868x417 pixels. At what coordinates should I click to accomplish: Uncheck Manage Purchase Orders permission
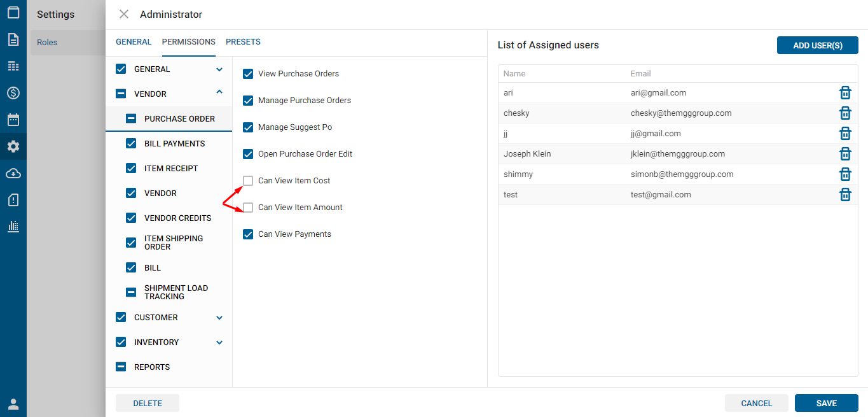(x=248, y=101)
